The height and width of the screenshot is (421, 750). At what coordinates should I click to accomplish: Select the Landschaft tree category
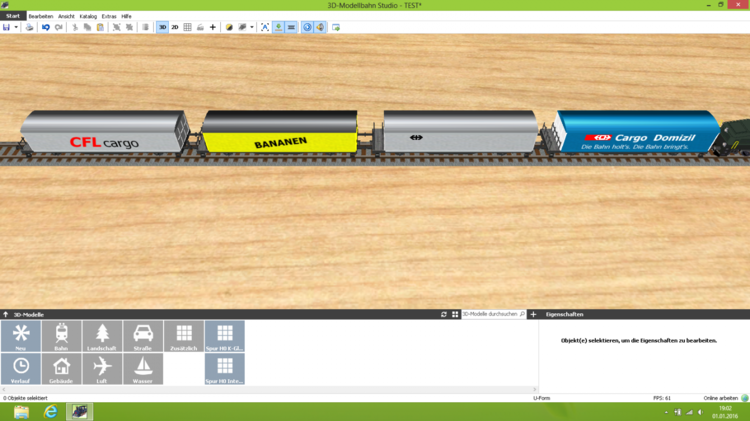coord(102,336)
